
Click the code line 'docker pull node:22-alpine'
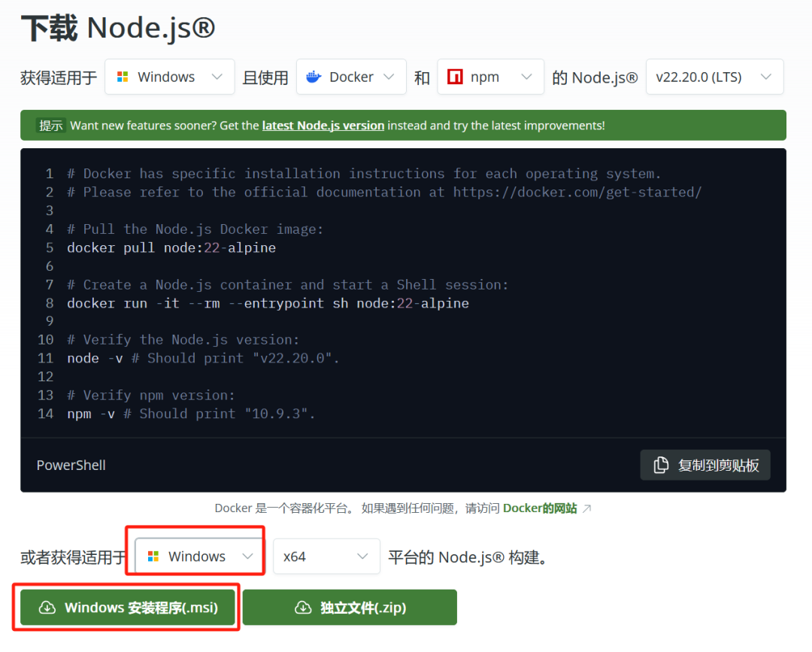171,247
